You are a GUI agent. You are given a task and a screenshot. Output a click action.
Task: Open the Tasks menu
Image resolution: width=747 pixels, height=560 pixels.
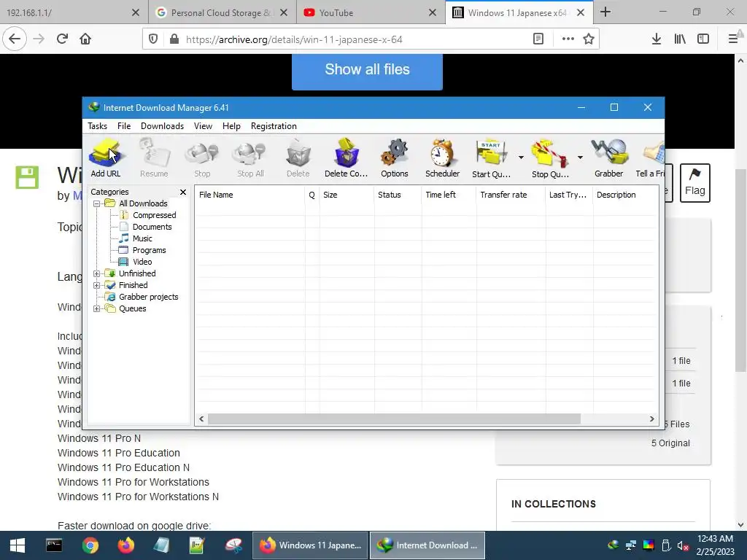pyautogui.click(x=97, y=126)
